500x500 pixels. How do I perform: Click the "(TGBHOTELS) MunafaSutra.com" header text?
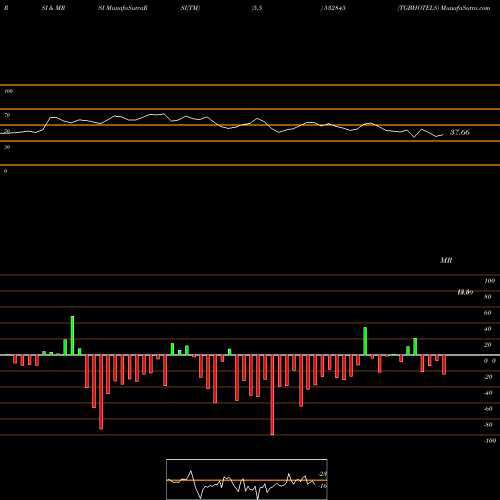pos(444,8)
